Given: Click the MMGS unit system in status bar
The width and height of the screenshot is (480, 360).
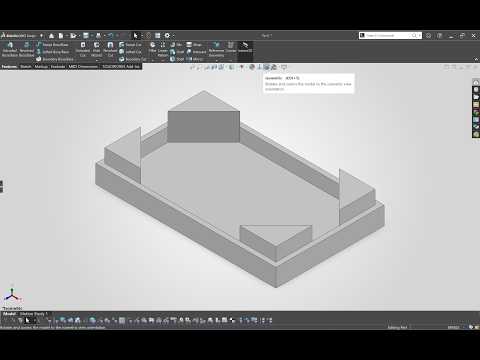Looking at the screenshot, I should [x=453, y=327].
